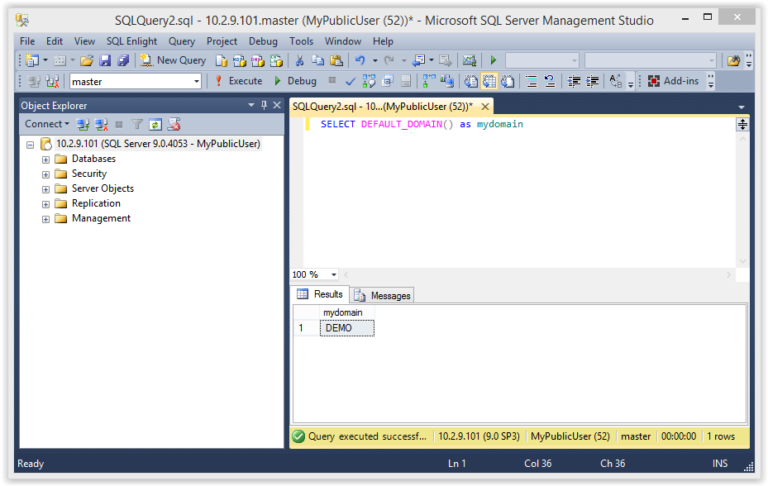Expand the Databases folder
The image size is (768, 486).
click(x=46, y=160)
